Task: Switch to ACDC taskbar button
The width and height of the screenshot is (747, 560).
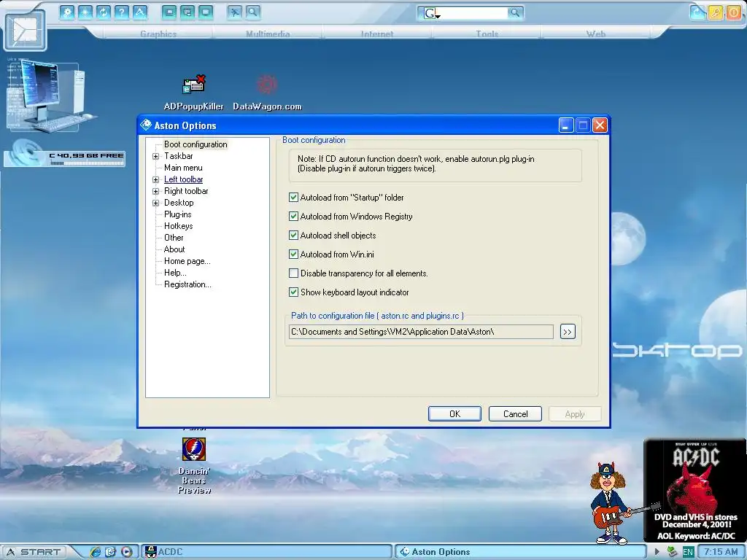Action: (x=267, y=552)
